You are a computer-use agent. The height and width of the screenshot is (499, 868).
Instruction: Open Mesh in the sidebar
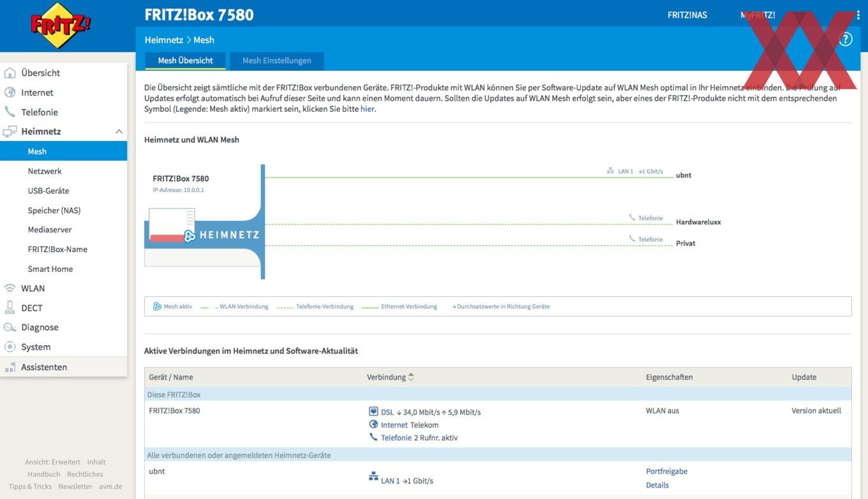37,151
